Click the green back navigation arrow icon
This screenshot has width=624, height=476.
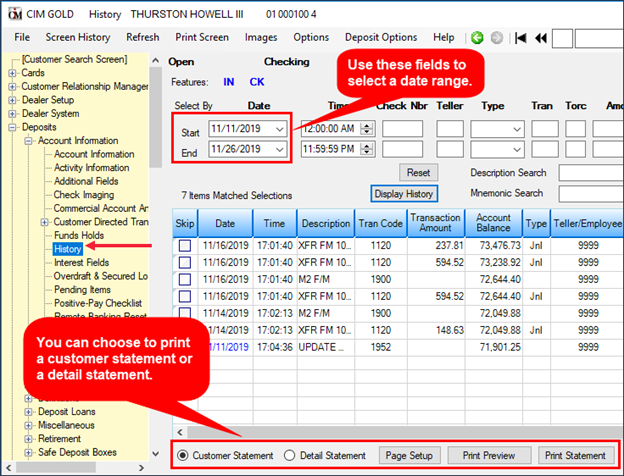(x=477, y=38)
